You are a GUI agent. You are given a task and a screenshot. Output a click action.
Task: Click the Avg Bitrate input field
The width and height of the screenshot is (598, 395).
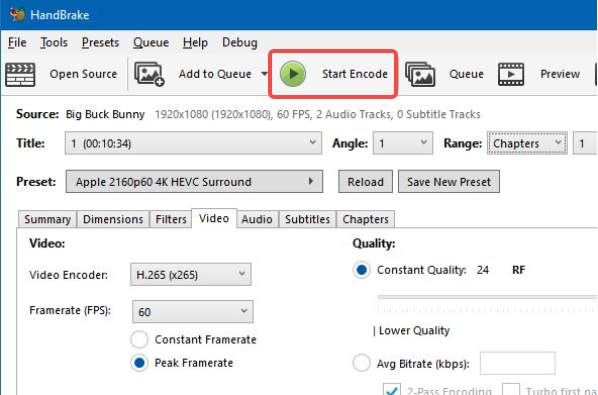[x=518, y=363]
